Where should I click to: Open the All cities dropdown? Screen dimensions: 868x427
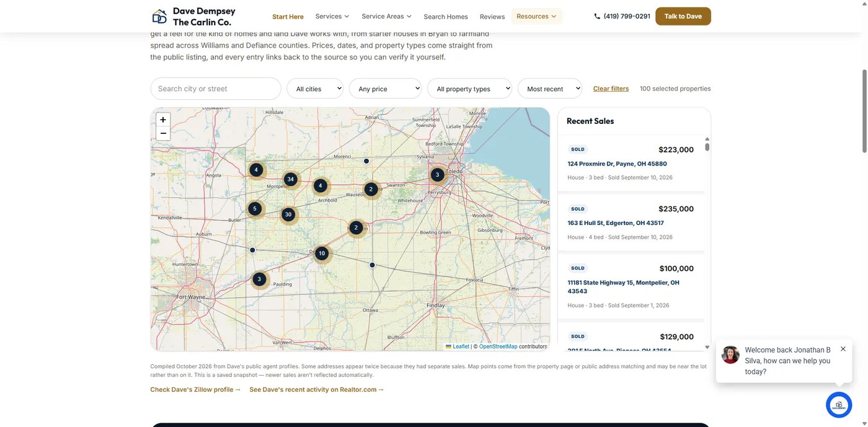coord(315,89)
